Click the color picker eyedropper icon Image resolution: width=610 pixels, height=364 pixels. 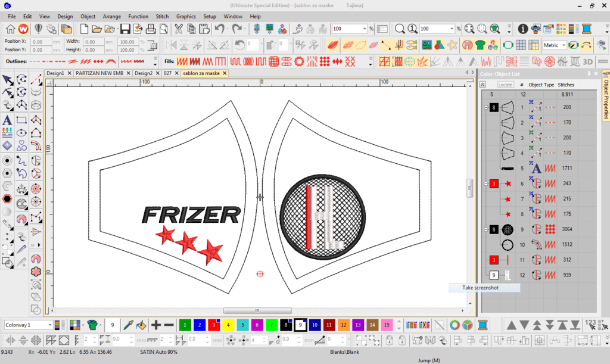tap(127, 325)
